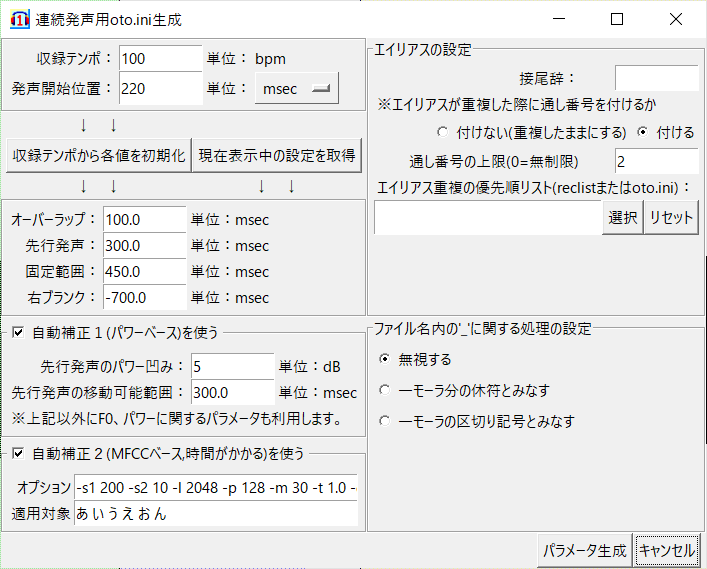This screenshot has height=569, width=707.
Task: Click the 収録テンポ input field
Action: point(161,58)
